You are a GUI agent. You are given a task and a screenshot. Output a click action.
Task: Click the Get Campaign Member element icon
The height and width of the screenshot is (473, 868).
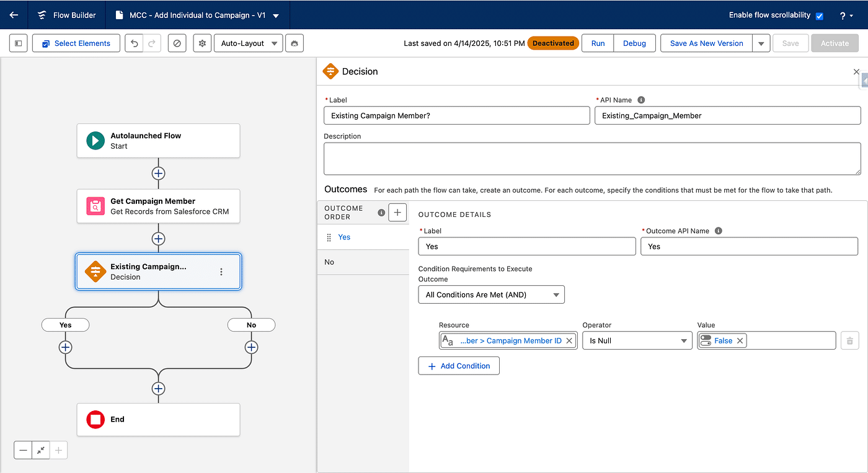(95, 206)
